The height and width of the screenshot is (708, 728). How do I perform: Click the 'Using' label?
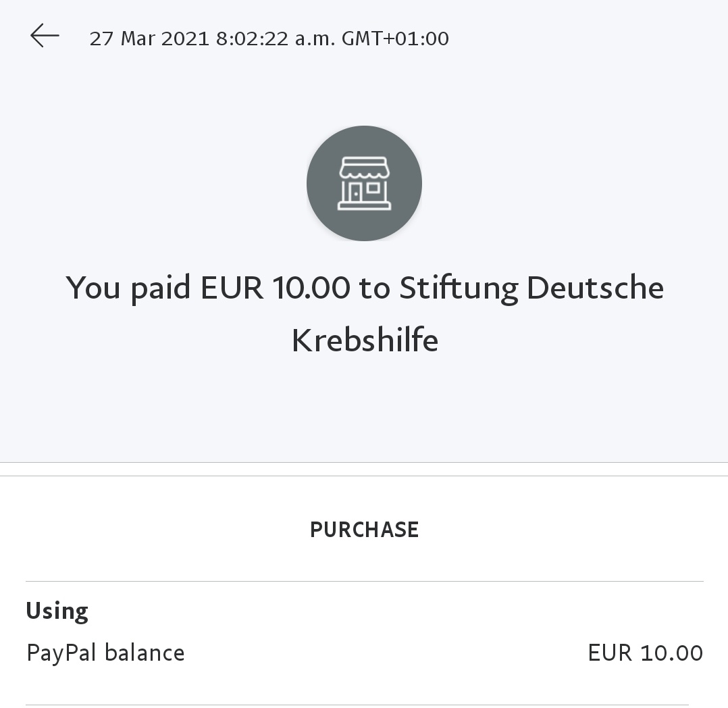click(x=57, y=611)
